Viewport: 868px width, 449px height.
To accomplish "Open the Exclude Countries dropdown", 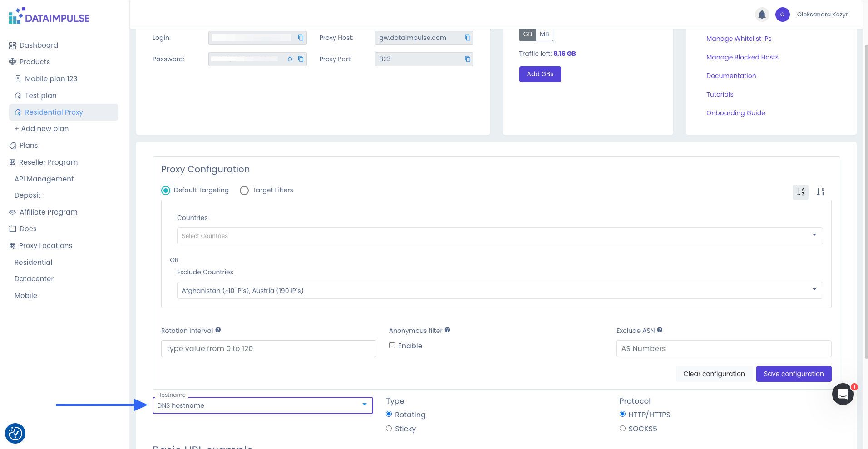I will [x=499, y=290].
